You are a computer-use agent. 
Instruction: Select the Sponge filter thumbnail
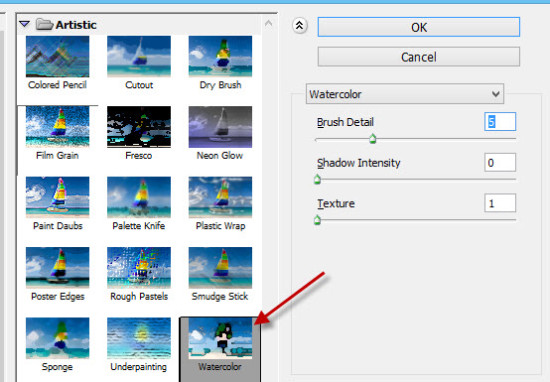point(58,338)
